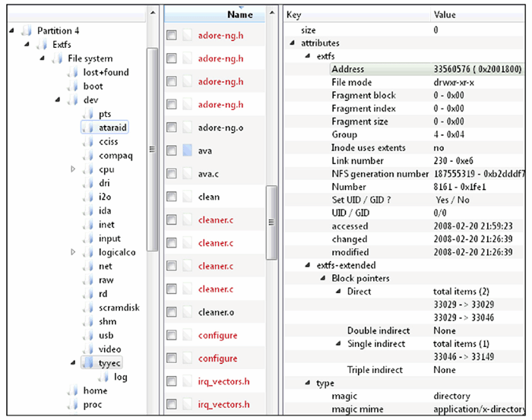532x420 pixels.
Task: Click the Value column header
Action: 445,14
